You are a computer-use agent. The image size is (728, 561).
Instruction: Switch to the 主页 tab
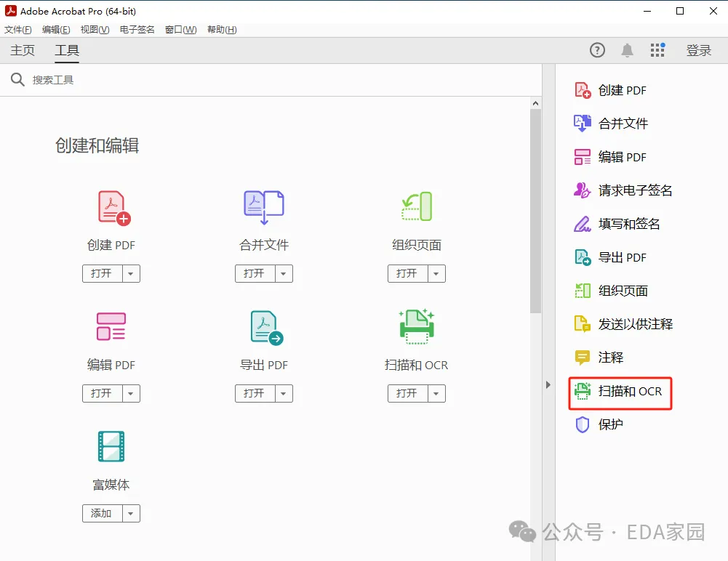tap(23, 50)
